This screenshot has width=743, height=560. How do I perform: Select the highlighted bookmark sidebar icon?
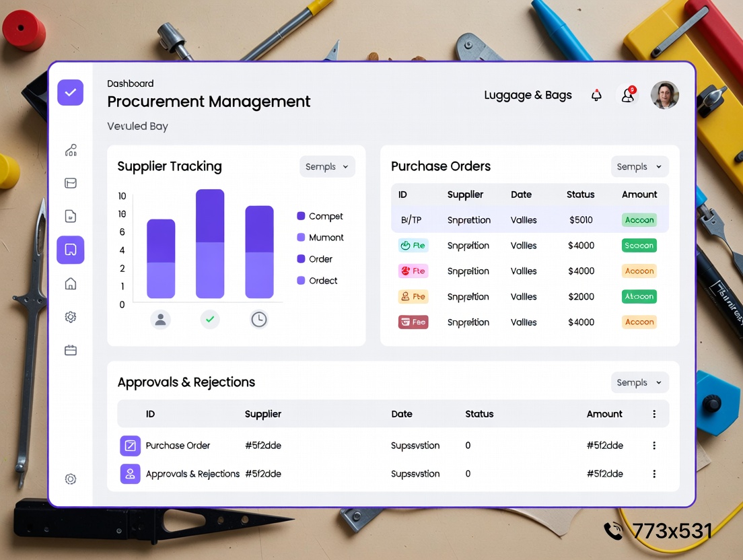(x=71, y=250)
